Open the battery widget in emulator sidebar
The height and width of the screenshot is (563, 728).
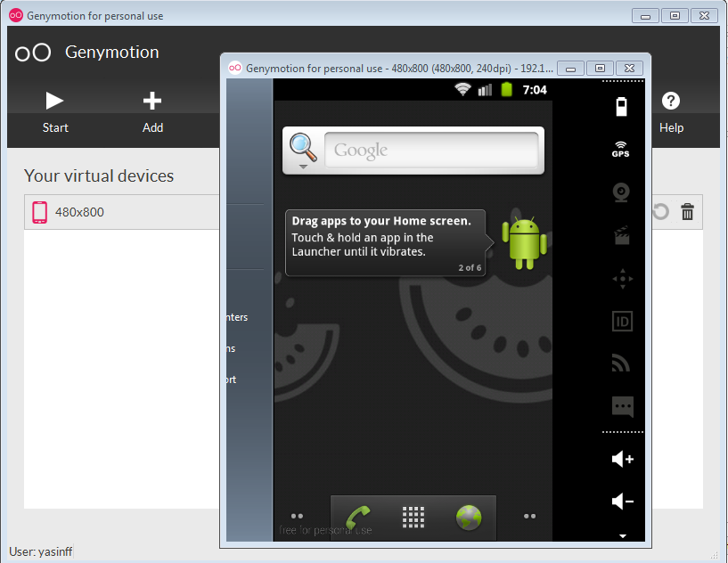coord(622,107)
